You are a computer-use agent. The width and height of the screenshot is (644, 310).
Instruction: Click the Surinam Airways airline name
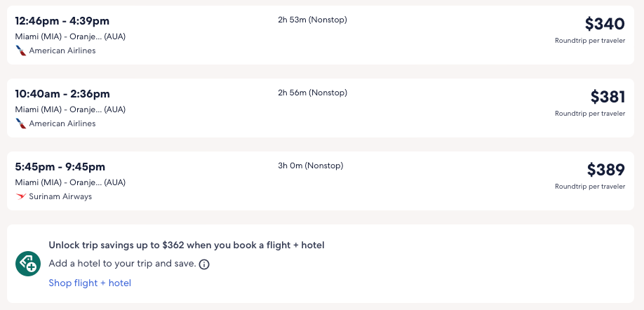pyautogui.click(x=60, y=196)
